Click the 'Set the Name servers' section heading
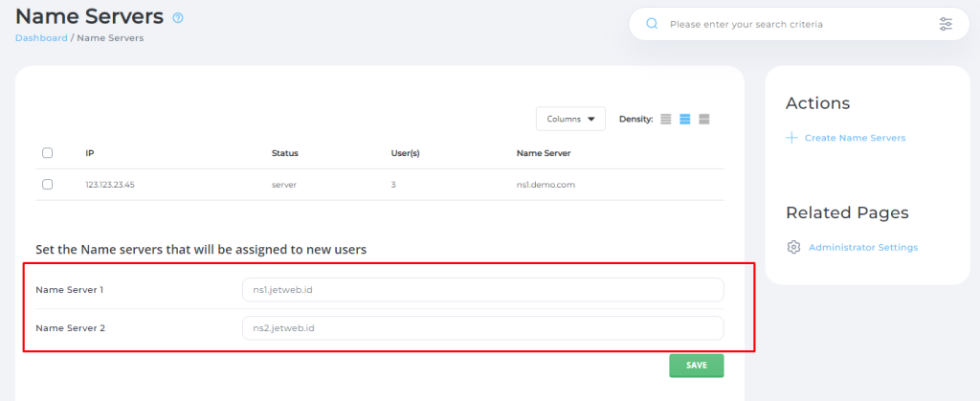Image resolution: width=980 pixels, height=401 pixels. click(x=201, y=250)
